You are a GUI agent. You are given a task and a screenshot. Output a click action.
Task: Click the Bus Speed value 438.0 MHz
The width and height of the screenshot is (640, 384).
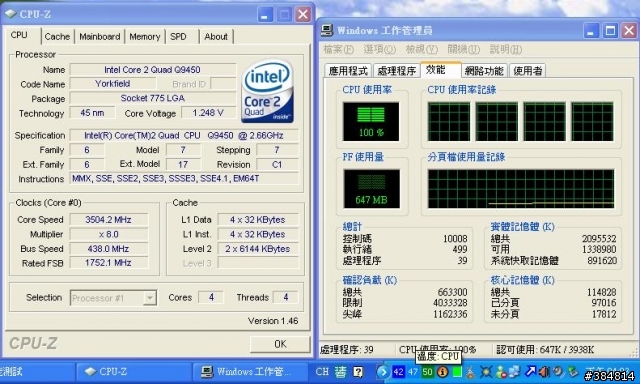click(108, 249)
